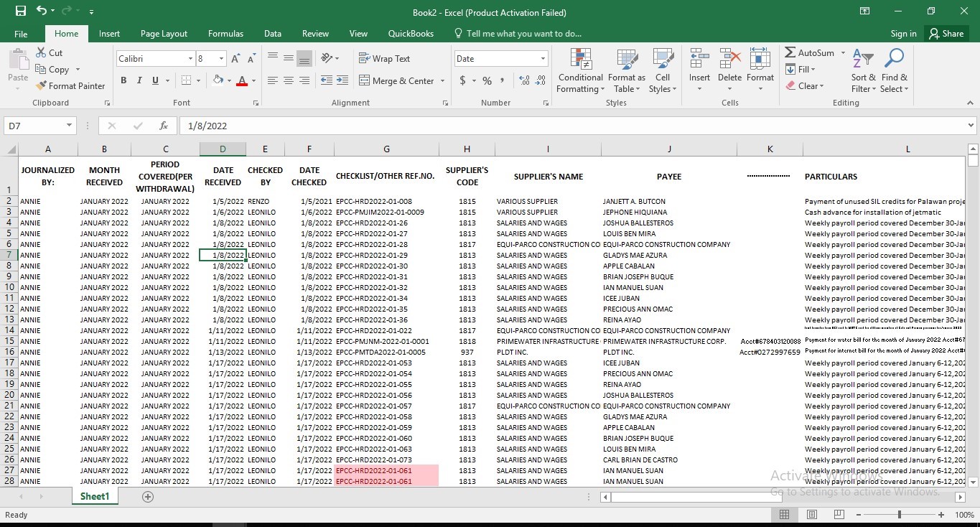980x527 pixels.
Task: Open Conditional Formatting menu
Action: point(580,71)
